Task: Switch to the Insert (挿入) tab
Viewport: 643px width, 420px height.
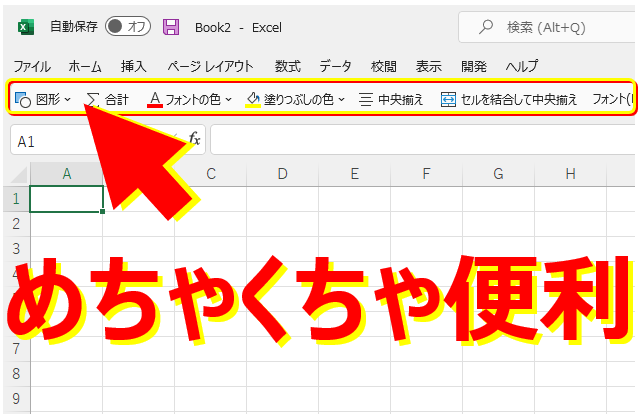Action: point(133,66)
